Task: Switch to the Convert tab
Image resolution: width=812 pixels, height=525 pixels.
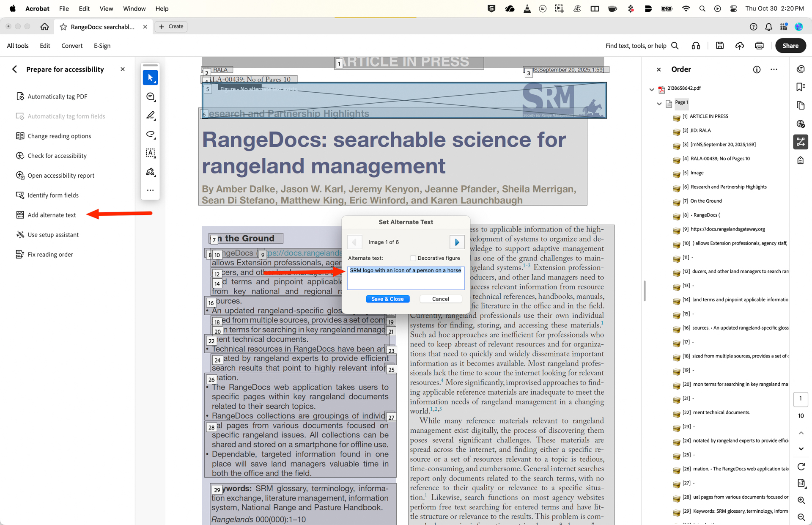Action: pos(71,46)
